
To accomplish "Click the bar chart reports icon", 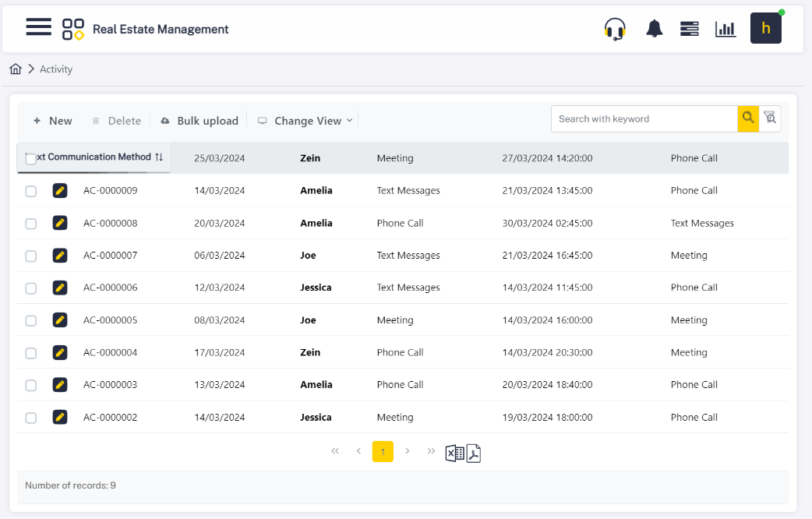I will [x=726, y=29].
